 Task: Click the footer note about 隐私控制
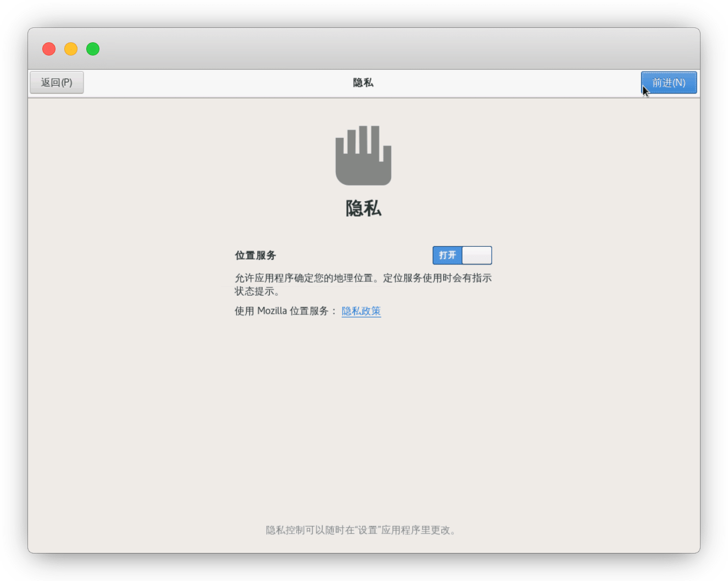(361, 530)
